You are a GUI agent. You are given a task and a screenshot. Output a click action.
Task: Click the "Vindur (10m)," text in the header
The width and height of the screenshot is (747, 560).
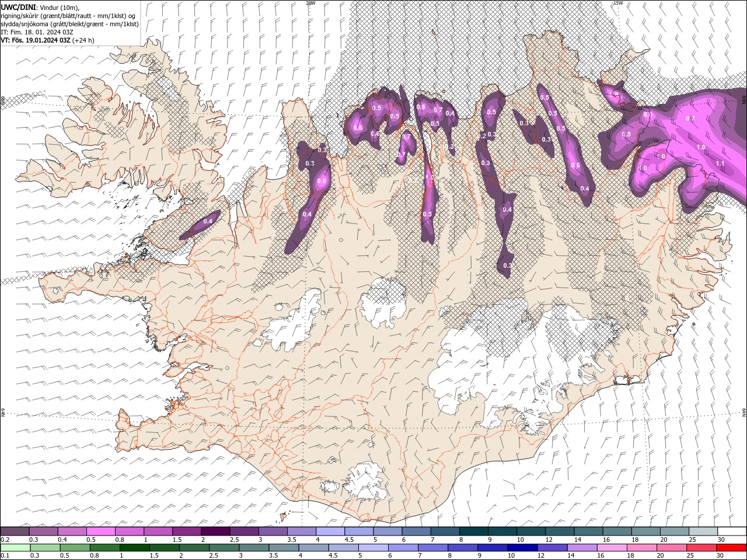coord(59,7)
